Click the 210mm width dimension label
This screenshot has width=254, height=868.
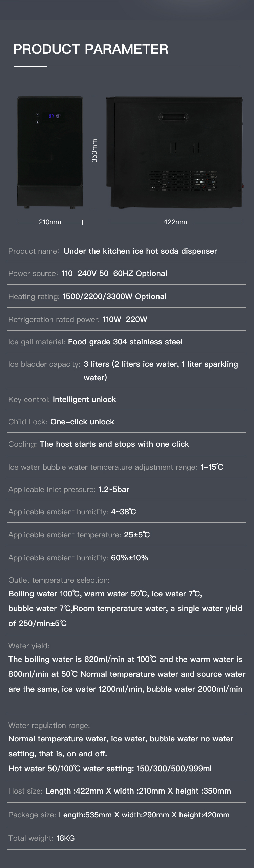tap(50, 222)
